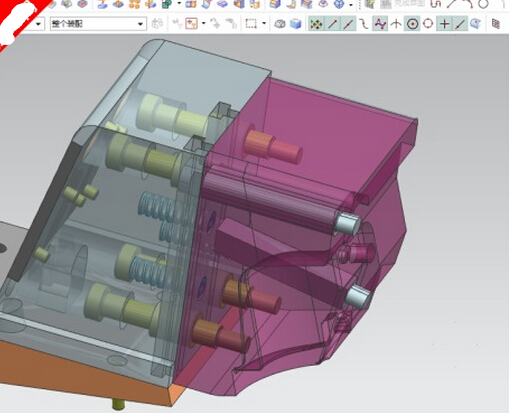Click greyed icon right of red-framed filter arrow
This screenshot has width=510, height=413.
click(215, 24)
